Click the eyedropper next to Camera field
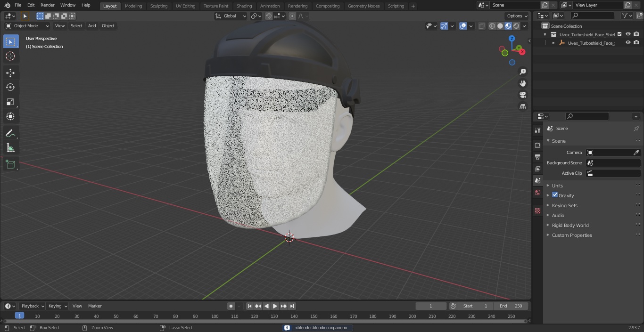Viewport: 644px width, 332px height. tap(636, 153)
